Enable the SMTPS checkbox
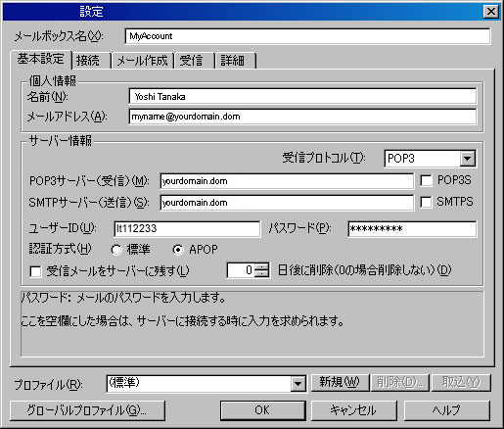Image resolution: width=504 pixels, height=429 pixels. (x=426, y=202)
